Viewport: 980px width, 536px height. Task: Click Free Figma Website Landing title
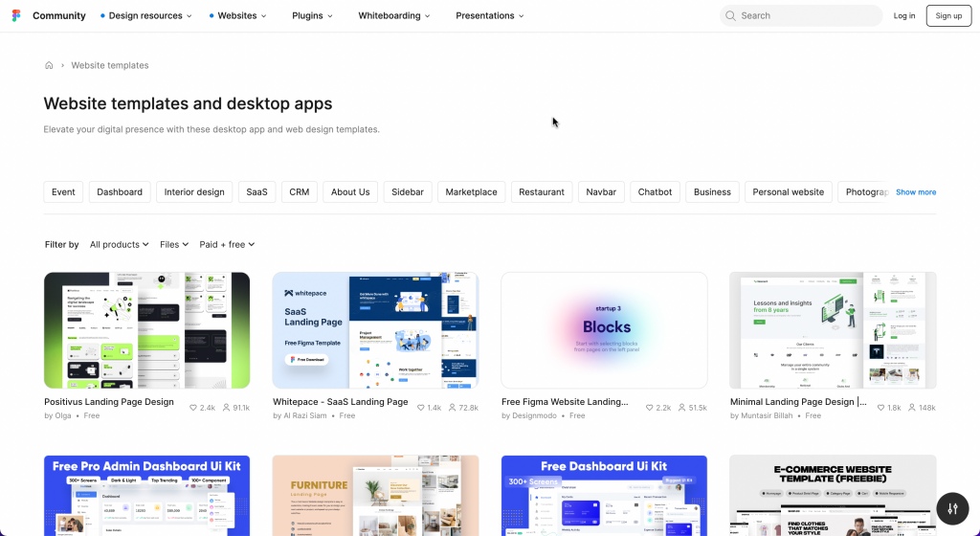565,402
